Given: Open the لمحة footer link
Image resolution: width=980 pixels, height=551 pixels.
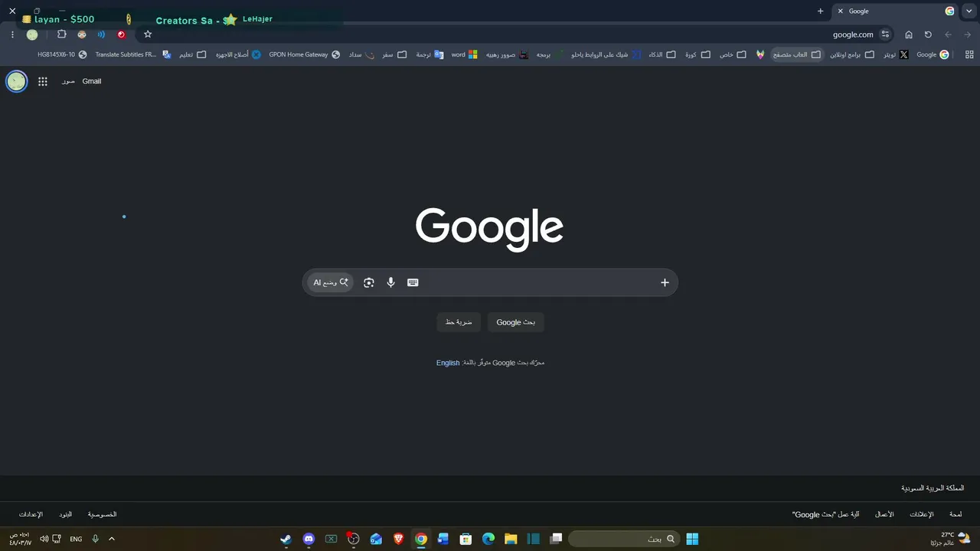Looking at the screenshot, I should (955, 514).
